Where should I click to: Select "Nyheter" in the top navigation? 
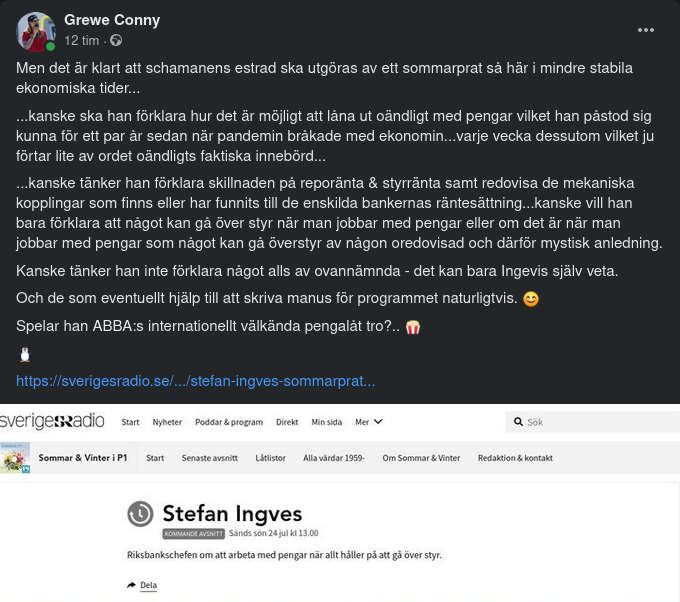point(167,422)
